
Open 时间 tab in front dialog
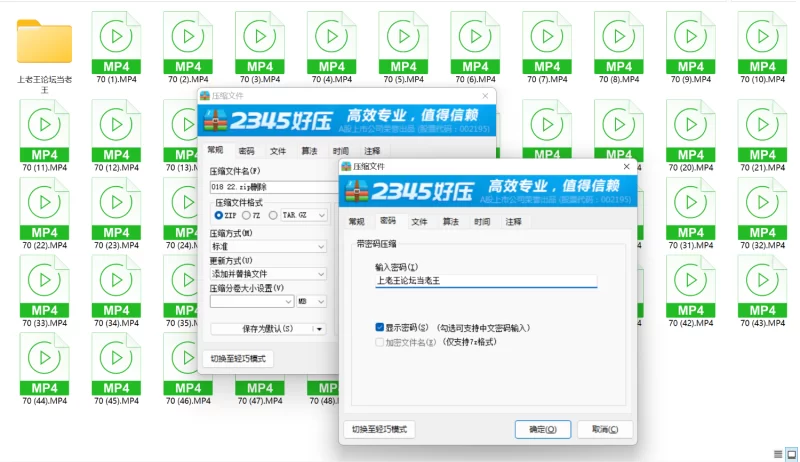point(482,221)
